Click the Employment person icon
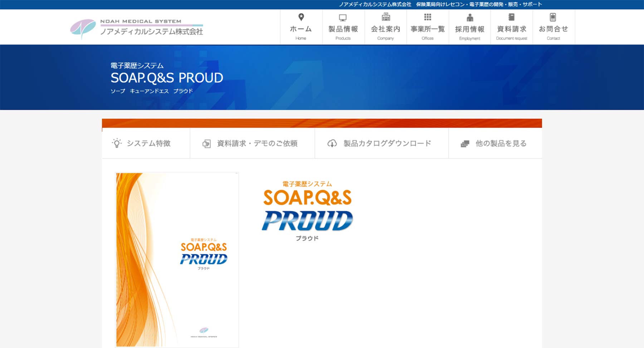Viewport: 644px width, 348px height. (x=470, y=18)
